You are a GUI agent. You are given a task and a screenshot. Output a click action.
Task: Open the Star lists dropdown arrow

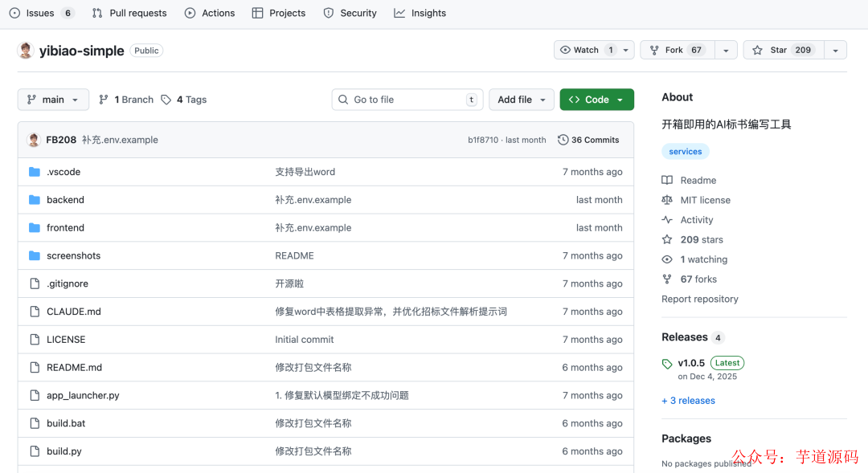coord(835,50)
